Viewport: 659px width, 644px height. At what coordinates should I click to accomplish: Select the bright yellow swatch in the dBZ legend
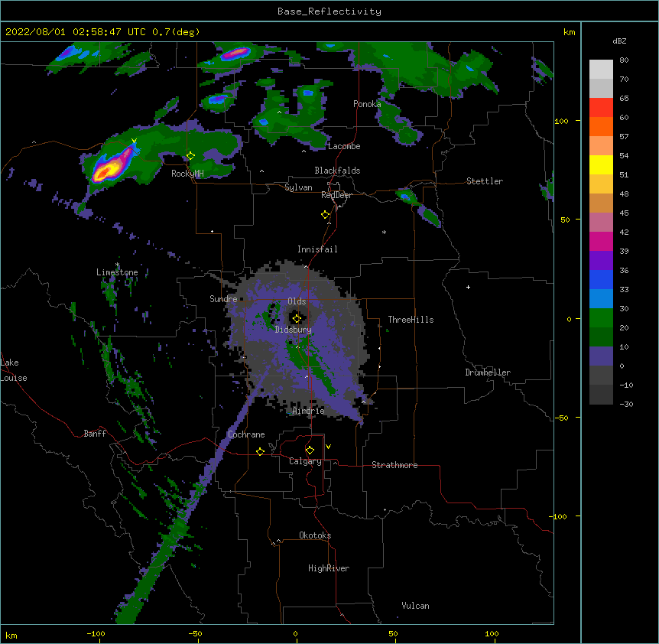click(x=601, y=164)
